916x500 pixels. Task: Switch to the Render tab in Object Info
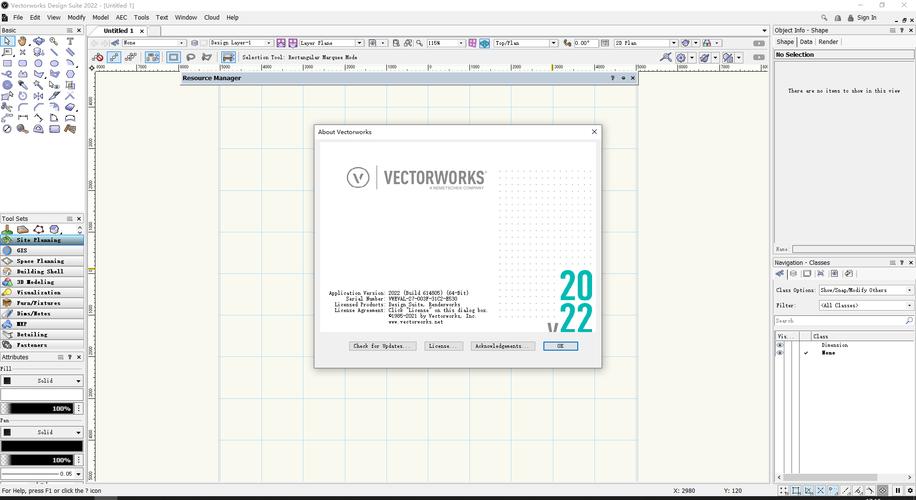828,41
